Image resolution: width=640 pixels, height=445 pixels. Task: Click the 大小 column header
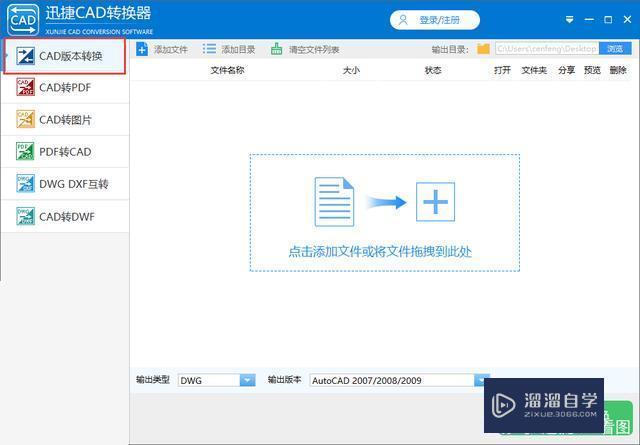[351, 70]
